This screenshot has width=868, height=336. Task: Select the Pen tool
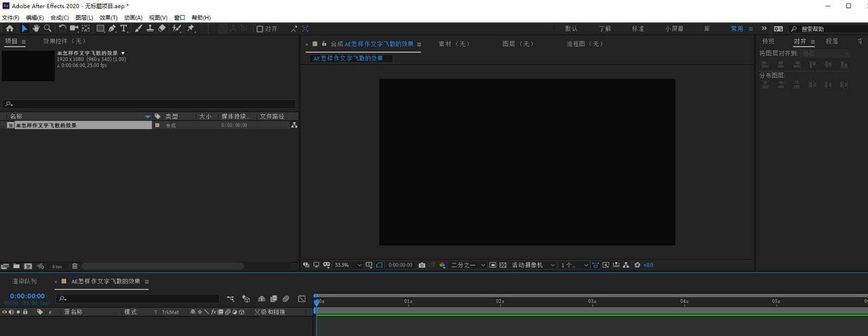pyautogui.click(x=112, y=28)
